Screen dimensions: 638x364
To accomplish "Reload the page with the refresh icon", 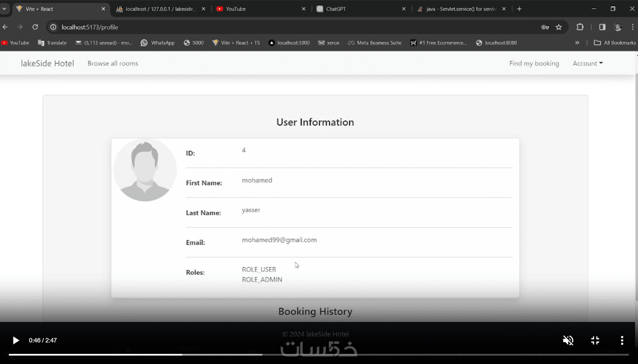I will [35, 27].
